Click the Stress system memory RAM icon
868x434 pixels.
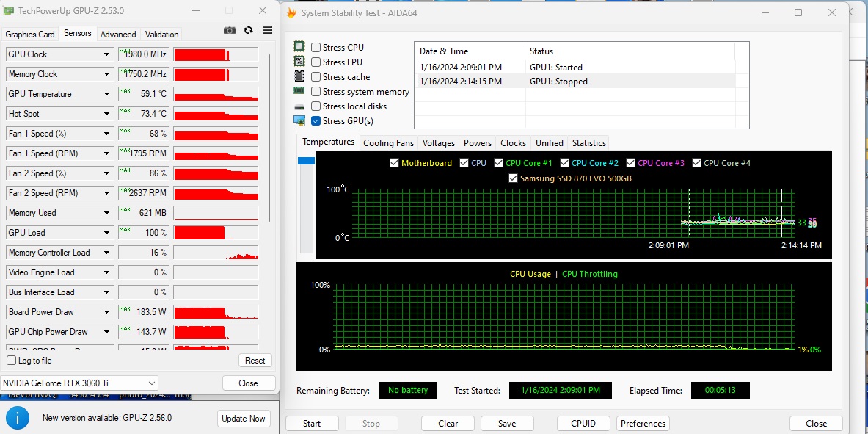coord(299,91)
